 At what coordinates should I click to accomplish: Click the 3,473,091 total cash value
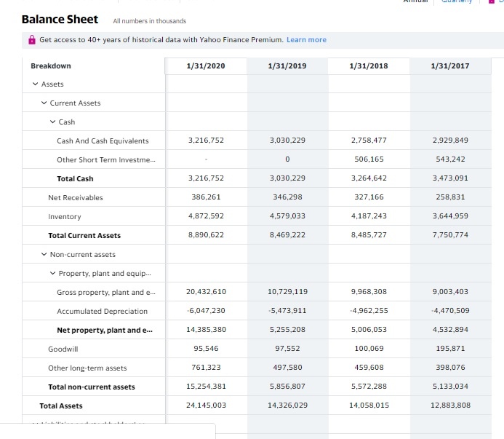point(450,178)
